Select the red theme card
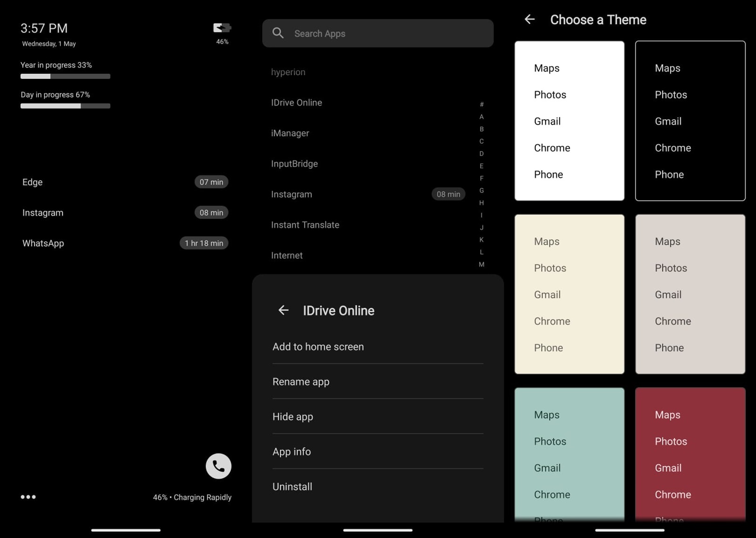 [x=690, y=453]
